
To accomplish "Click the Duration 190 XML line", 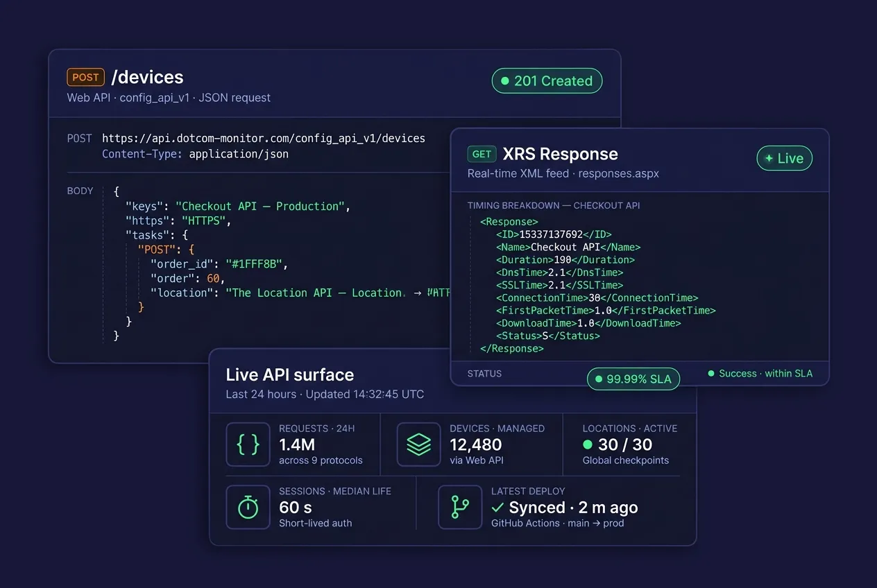I will coord(565,260).
